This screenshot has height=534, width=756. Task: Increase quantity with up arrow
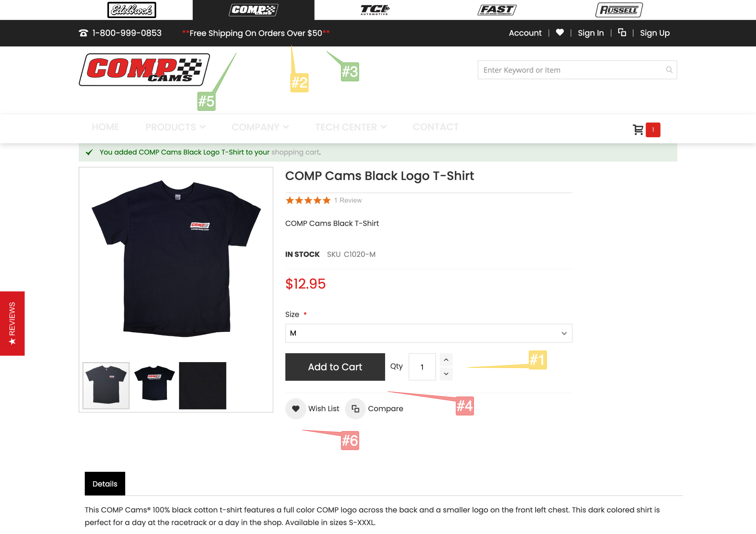tap(446, 360)
